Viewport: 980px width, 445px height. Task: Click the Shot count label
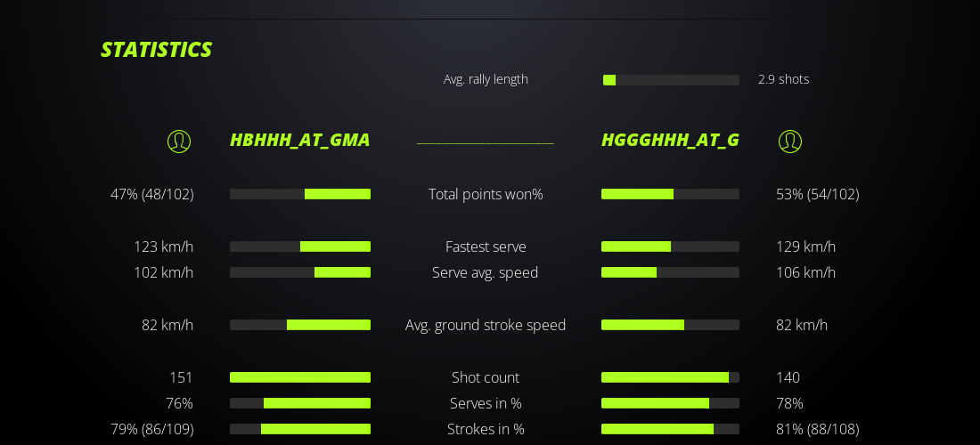(x=486, y=377)
